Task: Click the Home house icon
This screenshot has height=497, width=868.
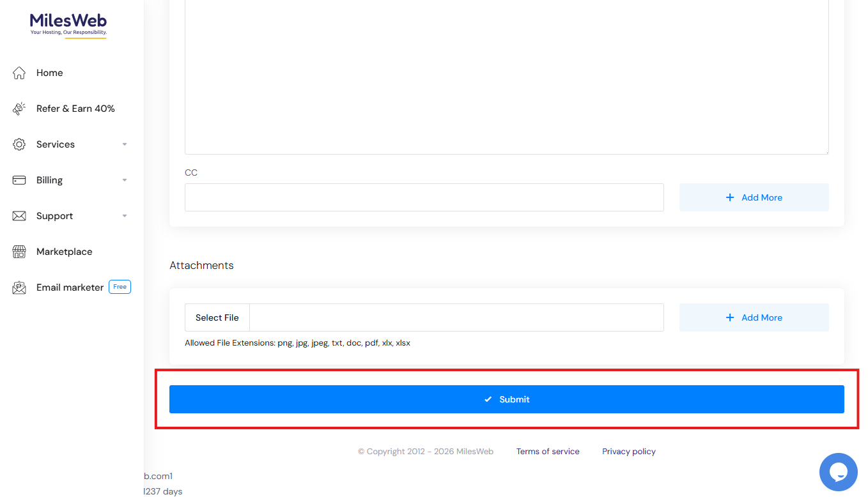Action: [x=19, y=73]
